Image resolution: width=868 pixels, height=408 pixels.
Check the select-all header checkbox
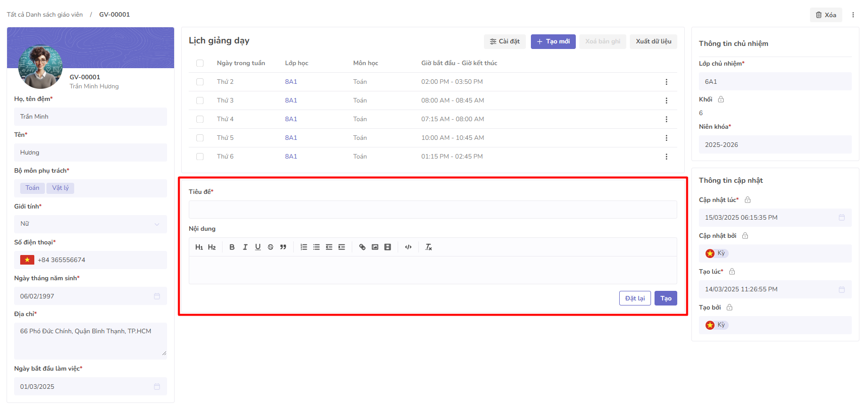[200, 63]
